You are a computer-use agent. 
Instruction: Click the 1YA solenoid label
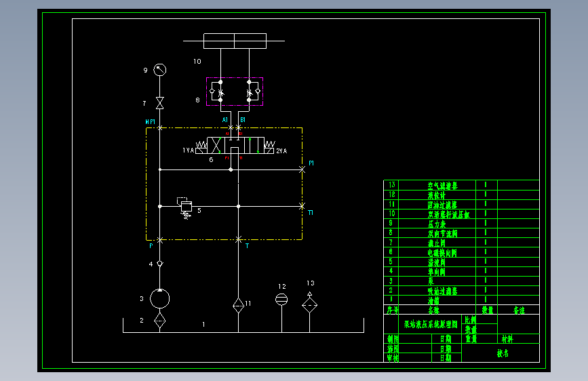[x=189, y=151]
